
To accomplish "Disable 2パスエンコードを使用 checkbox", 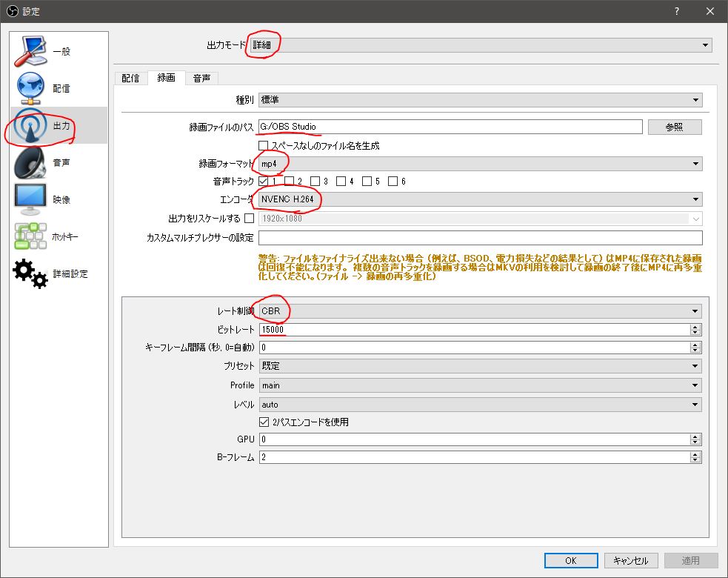I will 264,422.
